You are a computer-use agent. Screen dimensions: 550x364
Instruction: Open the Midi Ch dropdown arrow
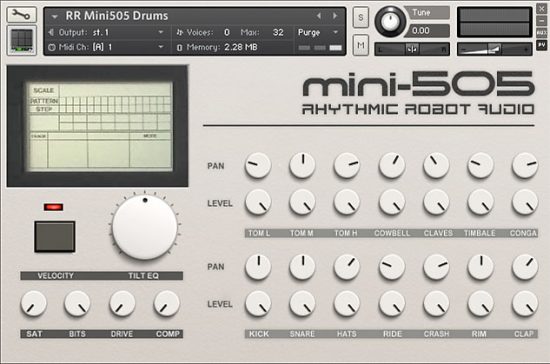click(161, 47)
